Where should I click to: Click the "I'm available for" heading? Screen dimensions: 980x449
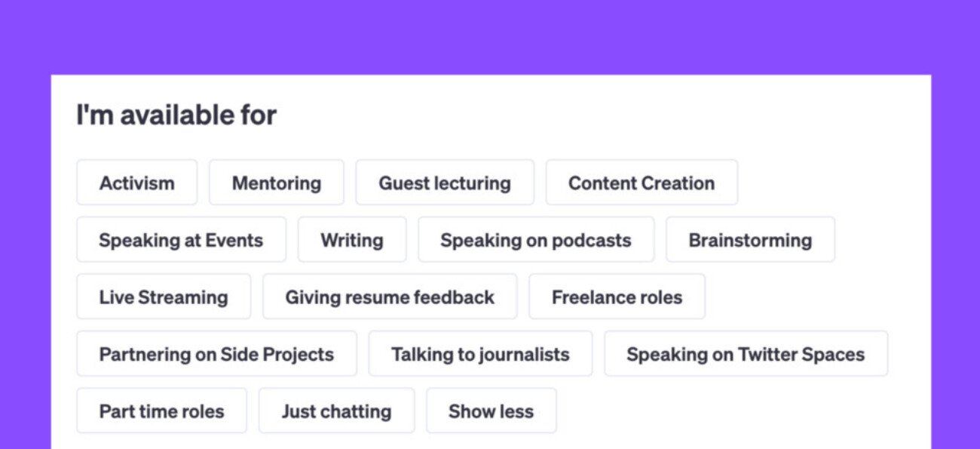(x=176, y=115)
